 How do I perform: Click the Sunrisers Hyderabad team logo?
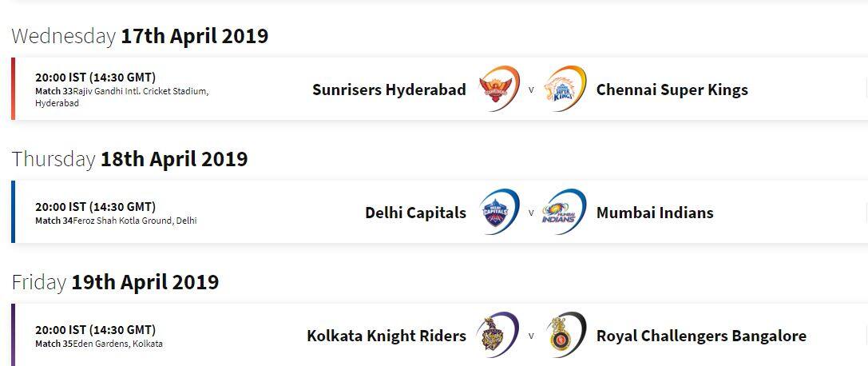[499, 89]
